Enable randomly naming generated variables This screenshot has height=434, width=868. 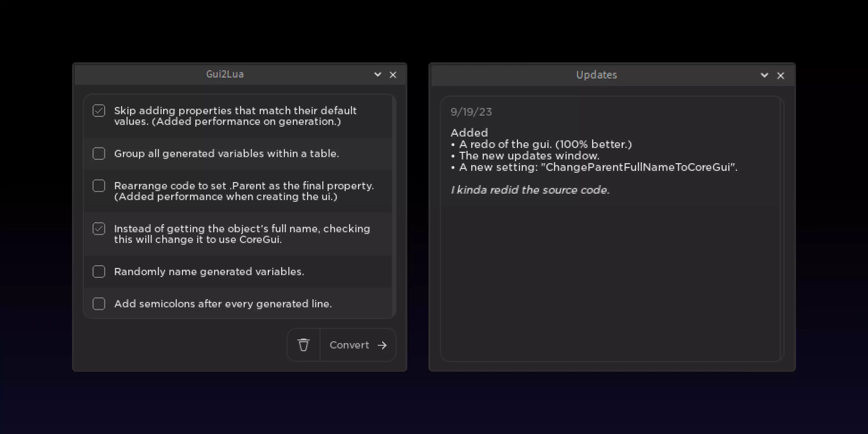pos(99,271)
